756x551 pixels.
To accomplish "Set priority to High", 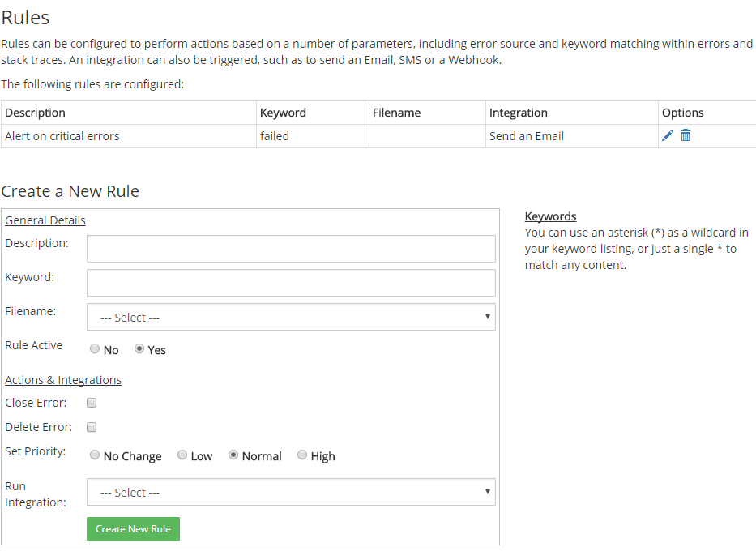I will click(301, 455).
